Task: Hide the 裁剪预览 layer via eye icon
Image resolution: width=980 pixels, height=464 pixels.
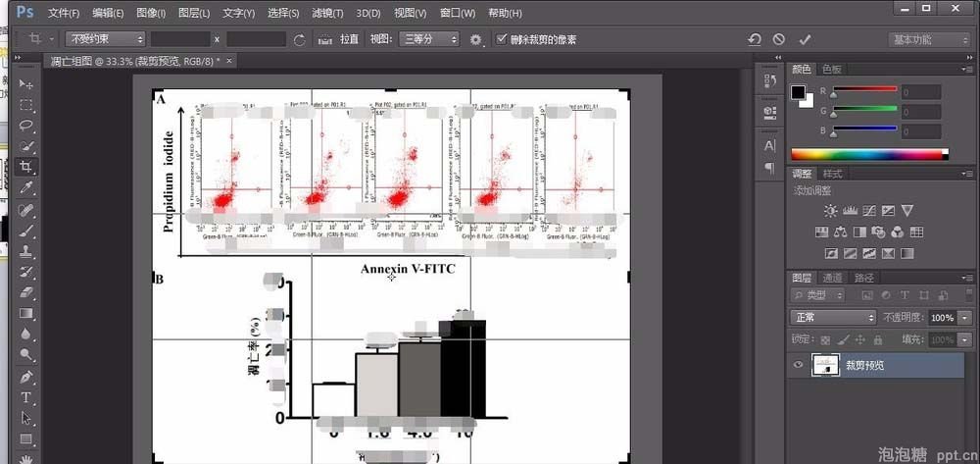Action: pyautogui.click(x=799, y=365)
